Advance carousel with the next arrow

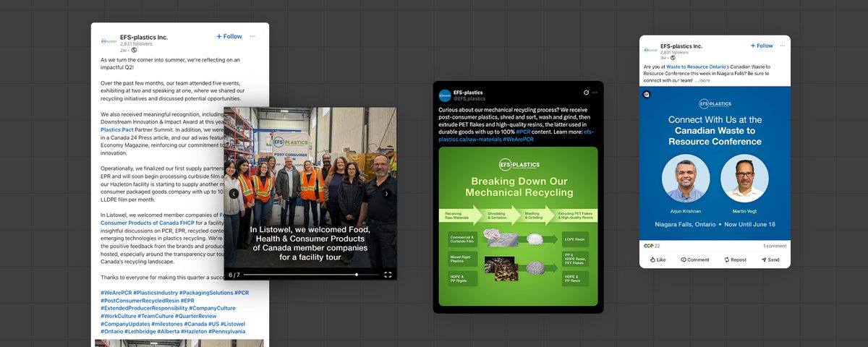(386, 194)
